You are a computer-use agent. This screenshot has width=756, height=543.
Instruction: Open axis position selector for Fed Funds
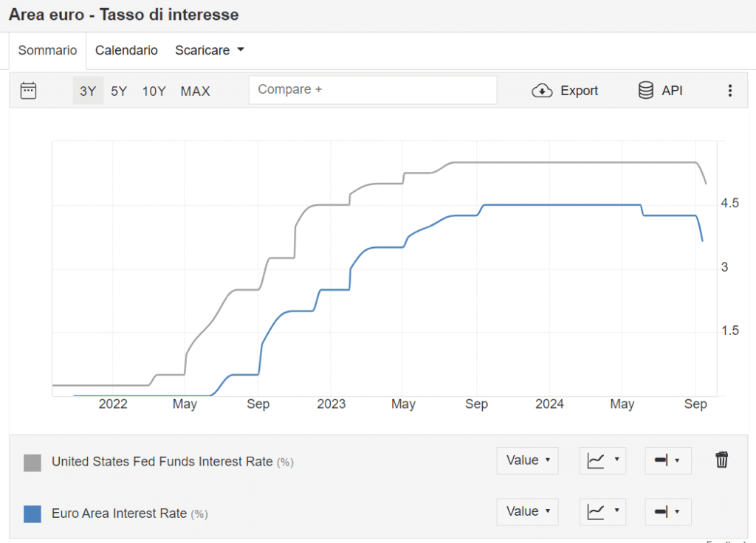[667, 460]
